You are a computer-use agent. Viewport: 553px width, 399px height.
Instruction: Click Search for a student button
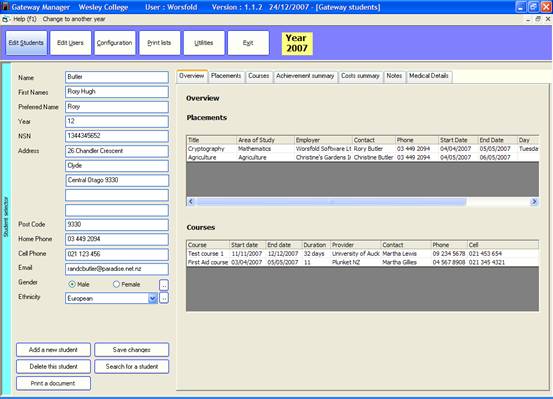(x=132, y=367)
